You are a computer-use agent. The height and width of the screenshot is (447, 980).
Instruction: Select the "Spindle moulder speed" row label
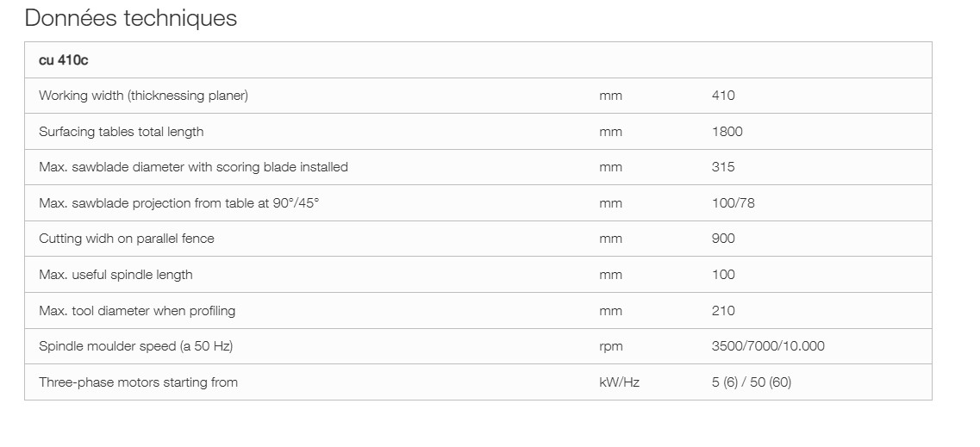tap(135, 346)
